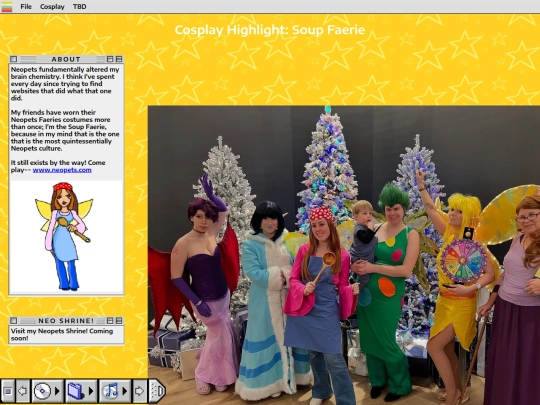Click the control strip's square close box
Viewport: 540px width, 405px height.
(8, 391)
